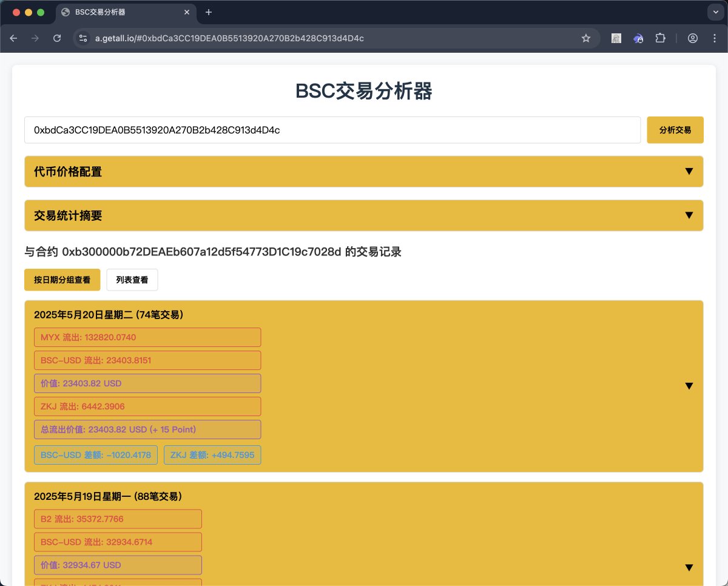Bookmark this page with star icon
728x586 pixels.
[x=585, y=38]
